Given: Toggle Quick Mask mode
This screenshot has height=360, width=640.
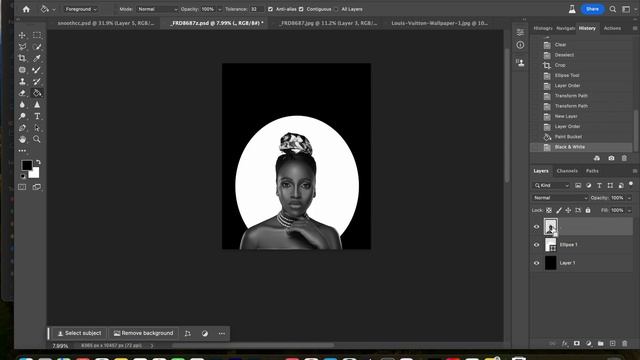Looking at the screenshot, I should click(x=22, y=187).
